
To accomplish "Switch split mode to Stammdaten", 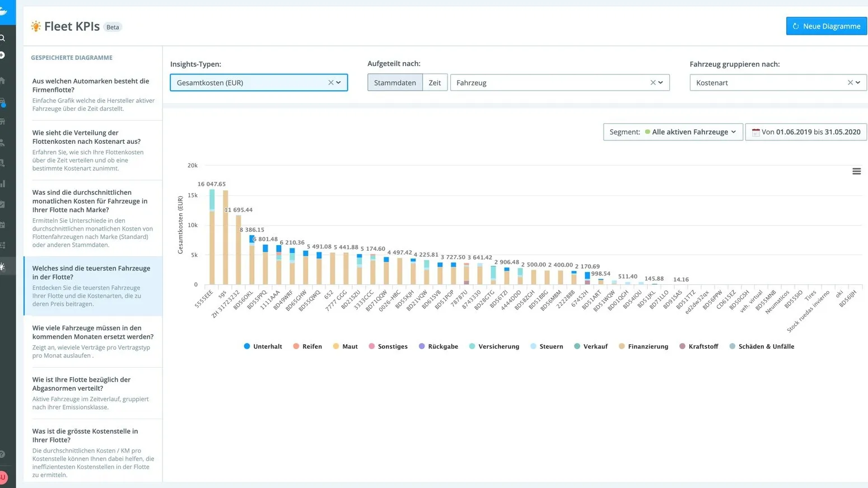I will pyautogui.click(x=395, y=83).
